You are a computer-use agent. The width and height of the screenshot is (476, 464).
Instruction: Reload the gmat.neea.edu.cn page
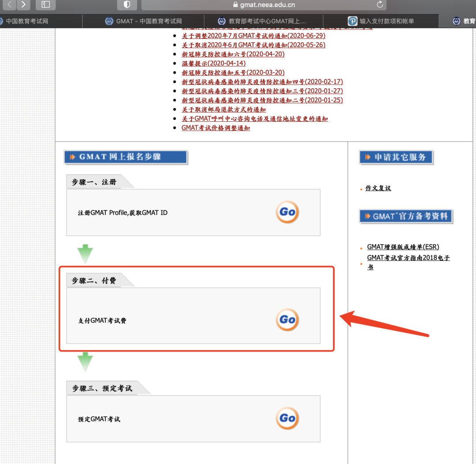380,4
